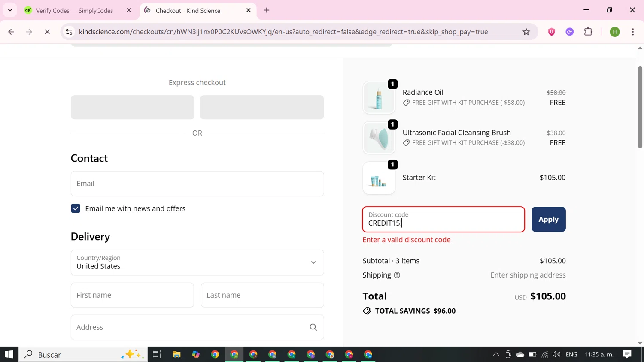The image size is (644, 362).
Task: Close the Checkout - Kind Science tab
Action: tap(249, 10)
